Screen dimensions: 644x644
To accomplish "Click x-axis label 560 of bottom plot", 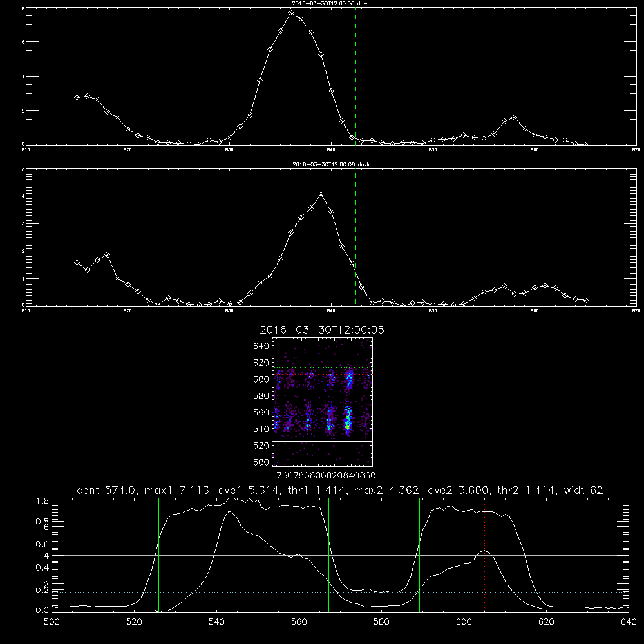I will pos(299,622).
